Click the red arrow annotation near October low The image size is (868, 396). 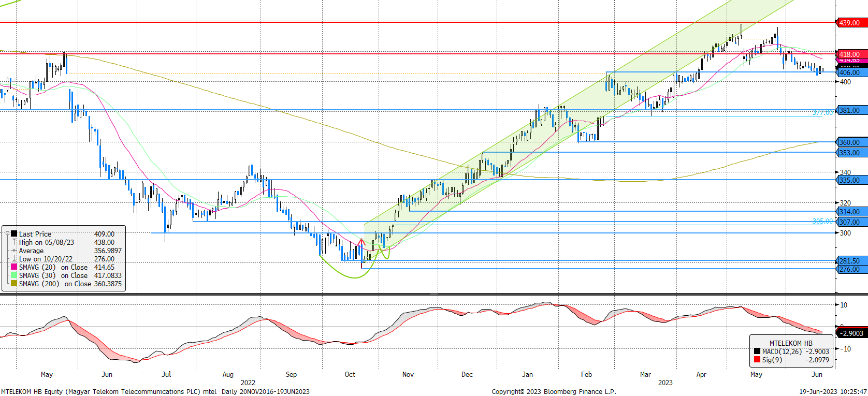(361, 243)
